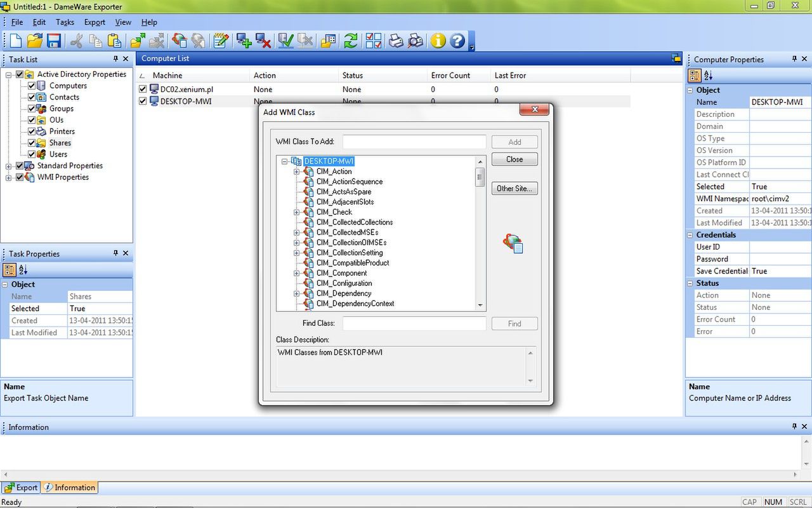This screenshot has height=508, width=812.
Task: Click the checkbox-grid select all icon
Action: click(374, 41)
